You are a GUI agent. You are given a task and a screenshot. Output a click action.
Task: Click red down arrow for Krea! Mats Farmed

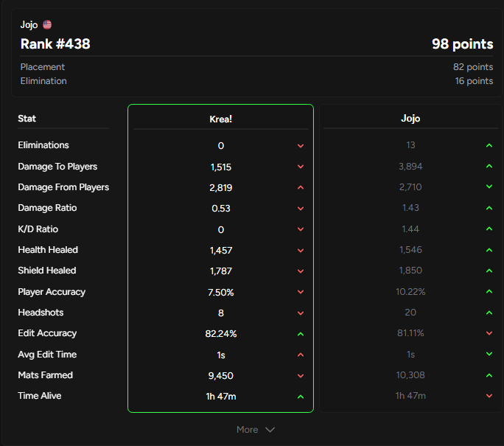coord(301,376)
